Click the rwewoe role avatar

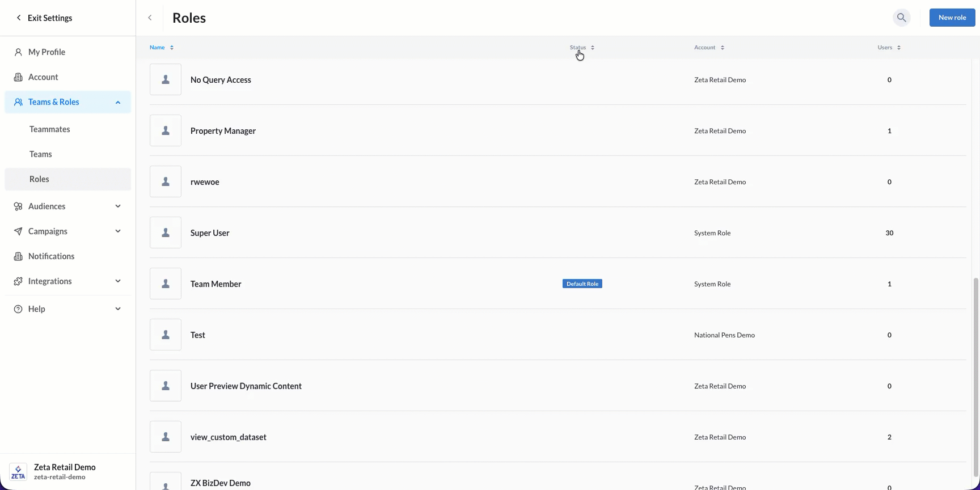[166, 181]
